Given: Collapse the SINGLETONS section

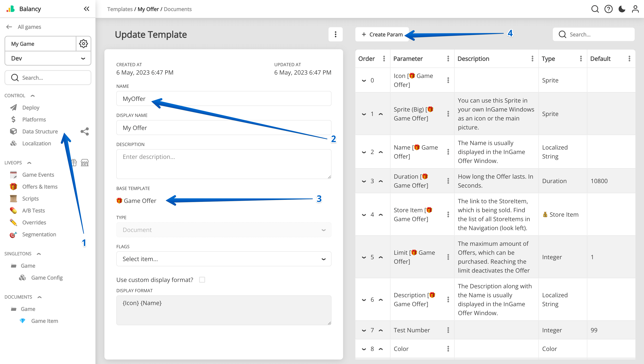Looking at the screenshot, I should pos(39,254).
